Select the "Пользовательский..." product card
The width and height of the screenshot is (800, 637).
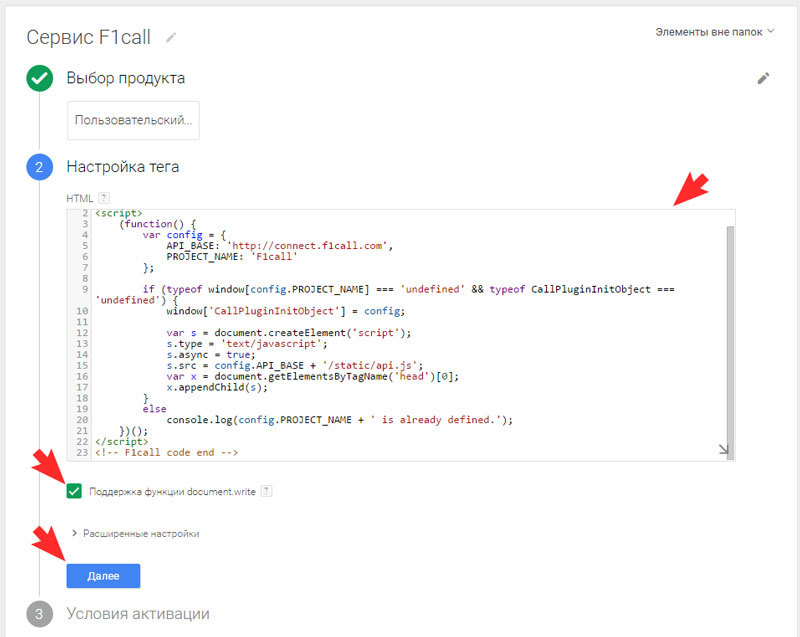click(x=133, y=120)
